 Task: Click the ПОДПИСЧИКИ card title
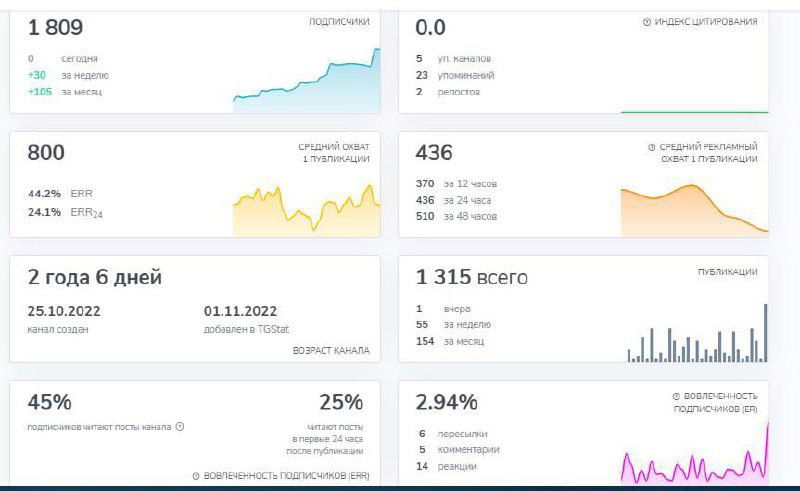pos(339,21)
